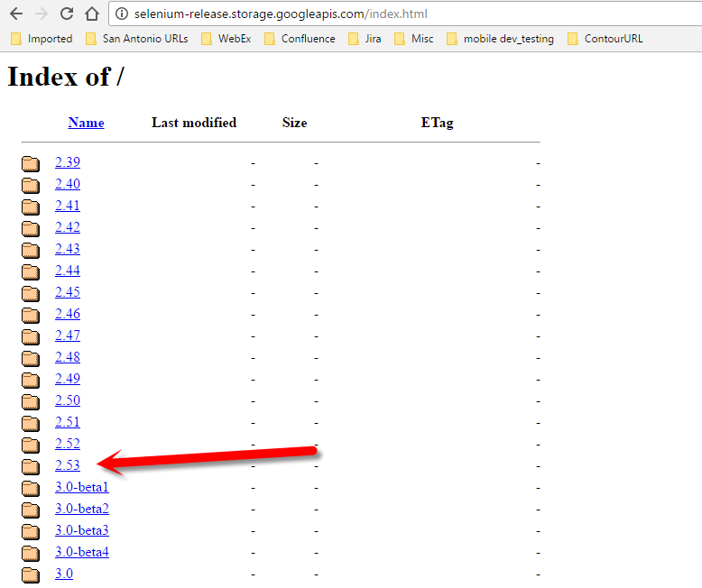Open the 2.42 directory link

68,227
